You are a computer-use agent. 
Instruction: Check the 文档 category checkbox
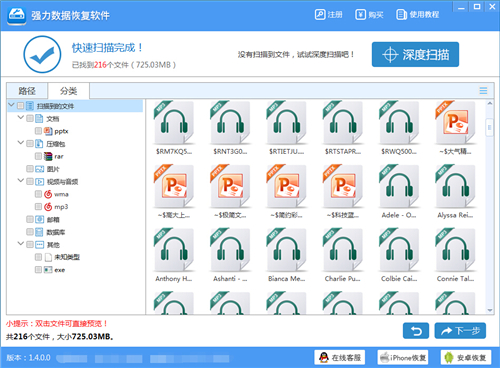[30, 118]
